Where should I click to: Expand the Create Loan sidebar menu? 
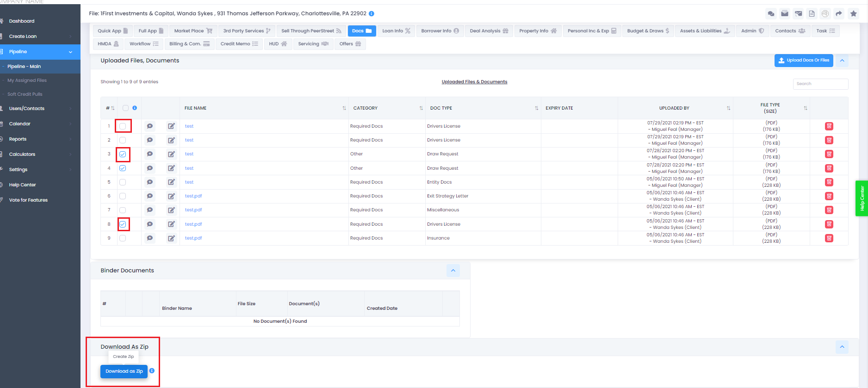pos(40,36)
